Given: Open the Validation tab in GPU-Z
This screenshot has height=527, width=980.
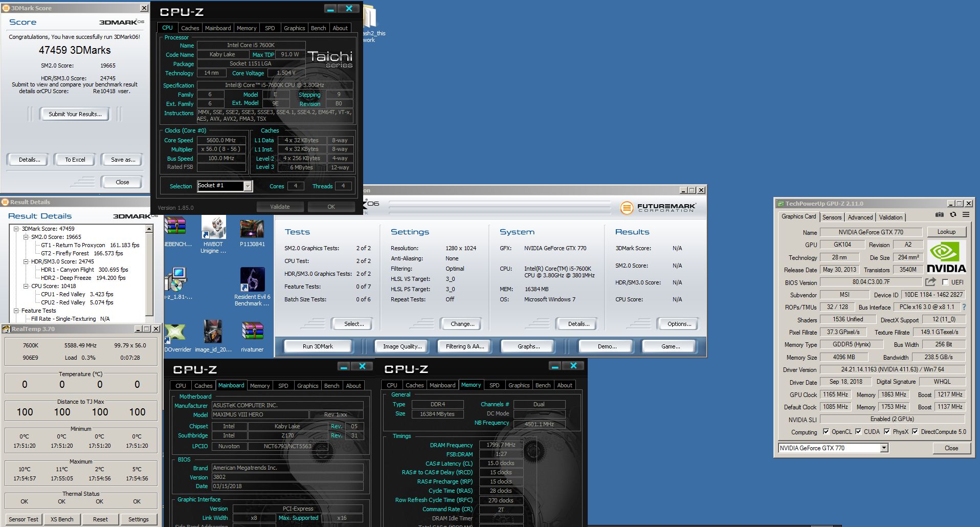Looking at the screenshot, I should pyautogui.click(x=891, y=217).
